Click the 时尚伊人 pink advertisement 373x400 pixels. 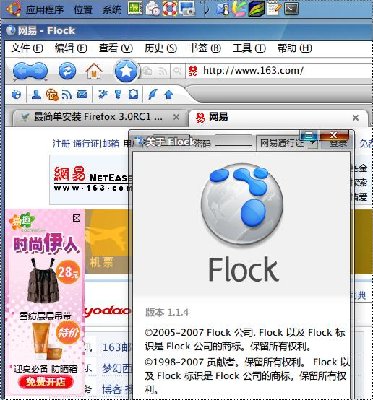[x=45, y=303]
